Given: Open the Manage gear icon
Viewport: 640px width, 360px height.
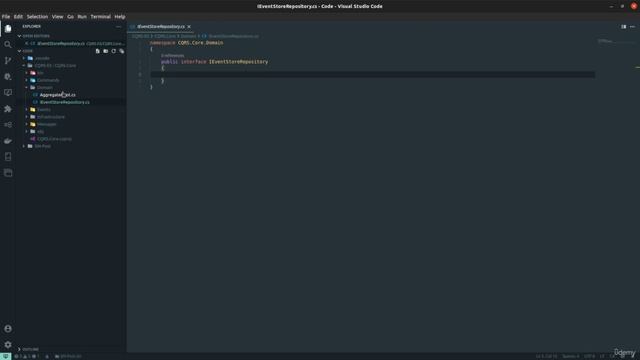Looking at the screenshot, I should point(8,345).
